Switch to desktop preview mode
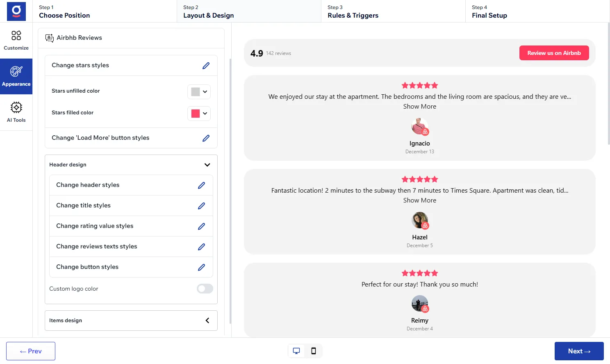The image size is (610, 364). [x=296, y=351]
